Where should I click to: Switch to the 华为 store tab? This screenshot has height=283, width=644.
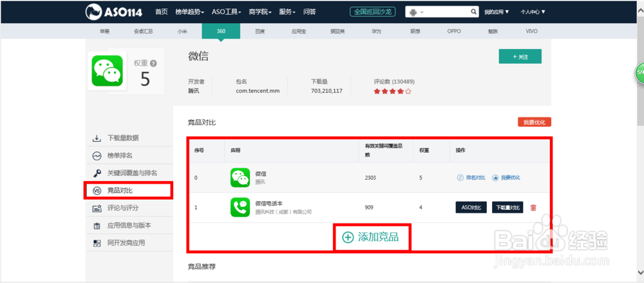click(x=376, y=31)
